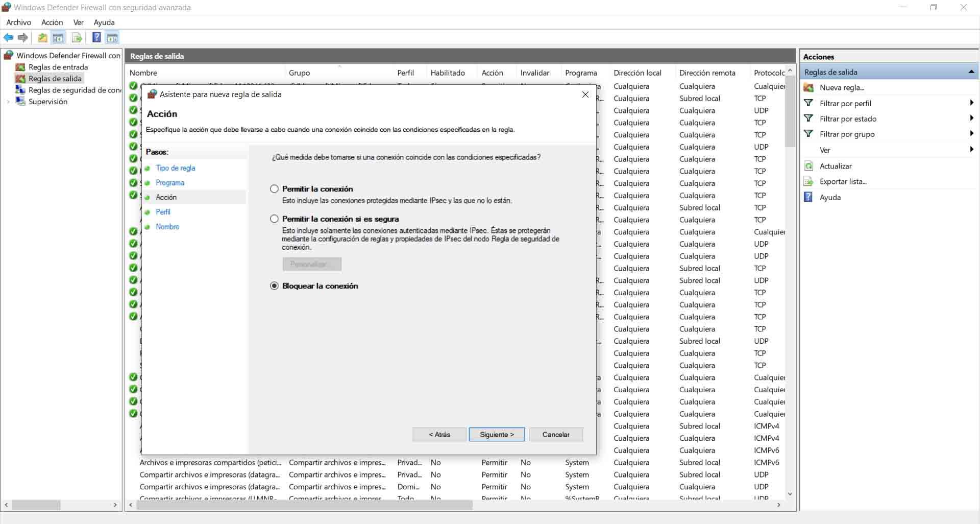Click the rules list scroll-down arrow
This screenshot has width=980, height=524.
pos(790,494)
